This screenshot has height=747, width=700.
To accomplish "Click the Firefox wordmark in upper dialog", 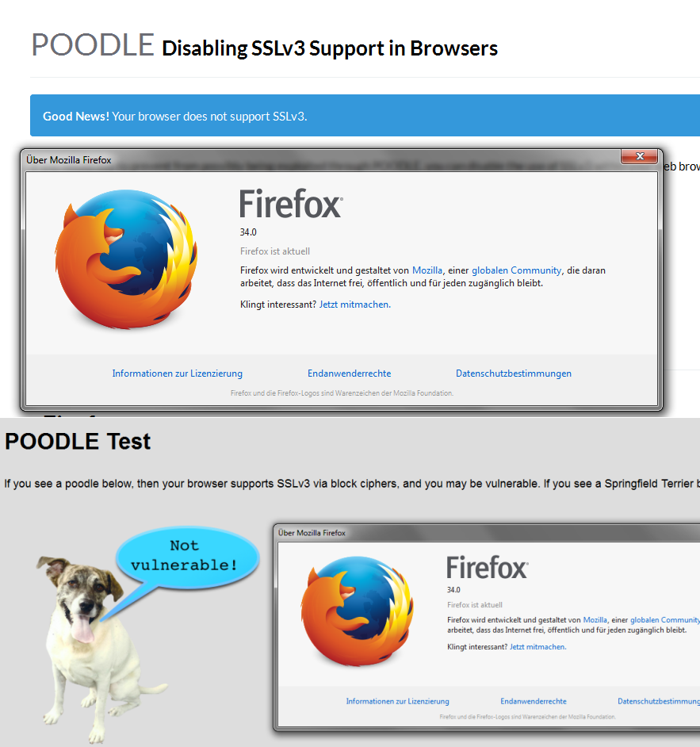I will [291, 204].
